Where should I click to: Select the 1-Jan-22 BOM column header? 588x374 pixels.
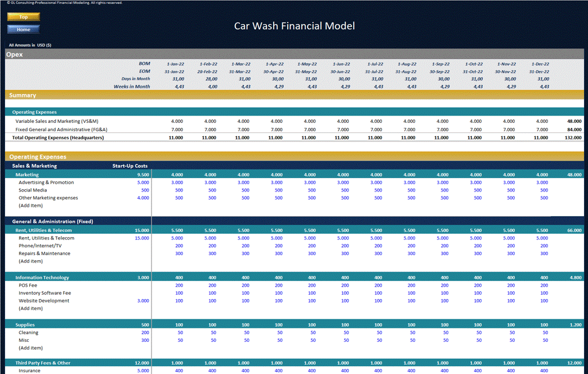(x=175, y=63)
